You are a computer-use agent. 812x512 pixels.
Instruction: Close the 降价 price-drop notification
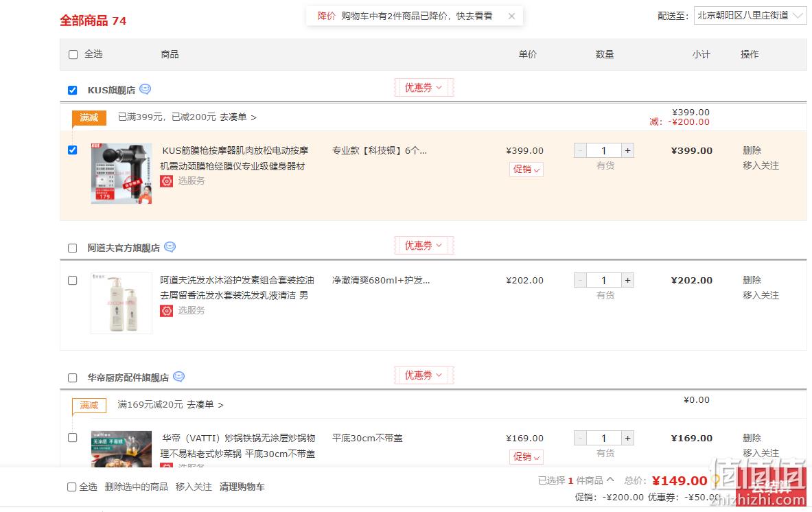pos(511,16)
